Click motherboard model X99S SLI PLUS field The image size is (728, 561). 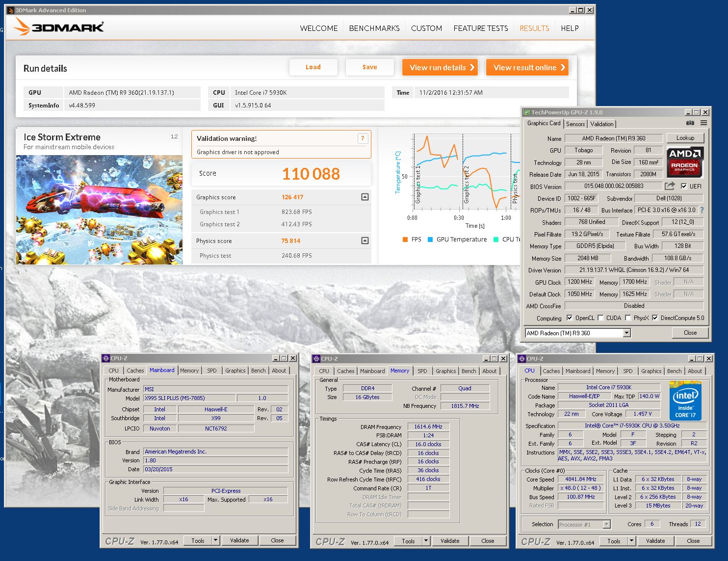189,398
